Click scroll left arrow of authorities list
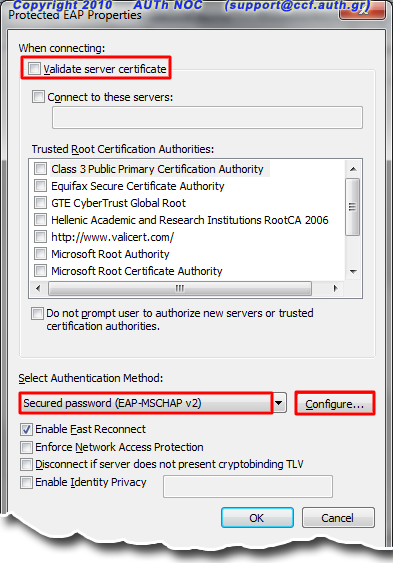The image size is (393, 563). (x=38, y=288)
